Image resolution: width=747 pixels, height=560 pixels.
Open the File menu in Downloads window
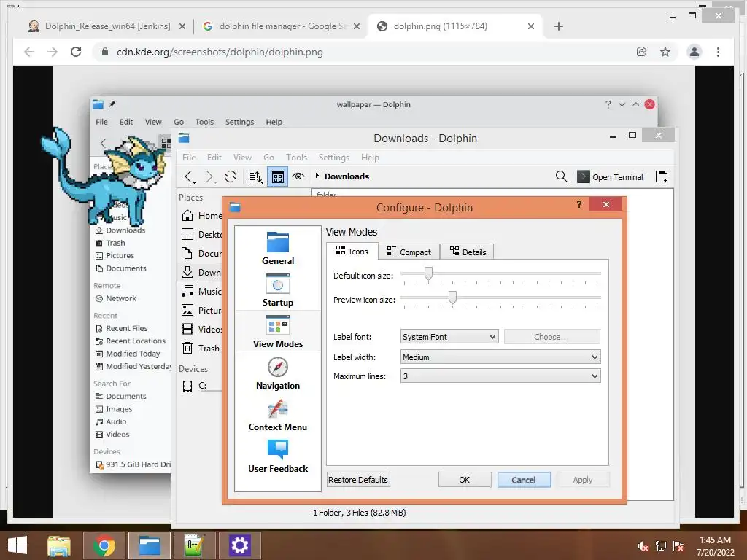pyautogui.click(x=189, y=157)
